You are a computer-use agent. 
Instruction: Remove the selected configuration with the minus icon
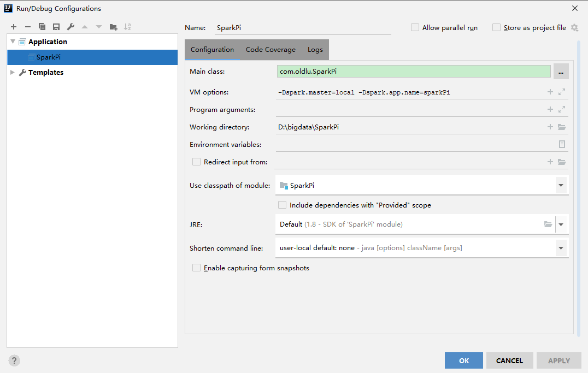click(x=28, y=27)
